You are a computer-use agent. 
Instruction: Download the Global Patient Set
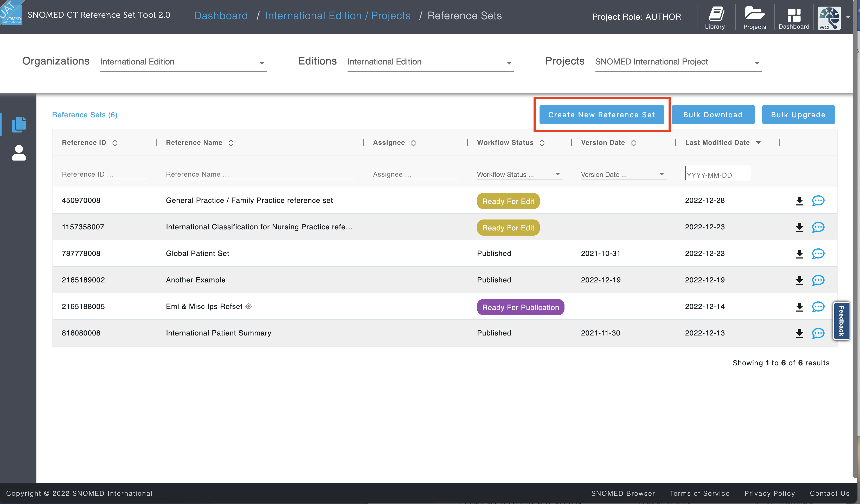click(799, 254)
